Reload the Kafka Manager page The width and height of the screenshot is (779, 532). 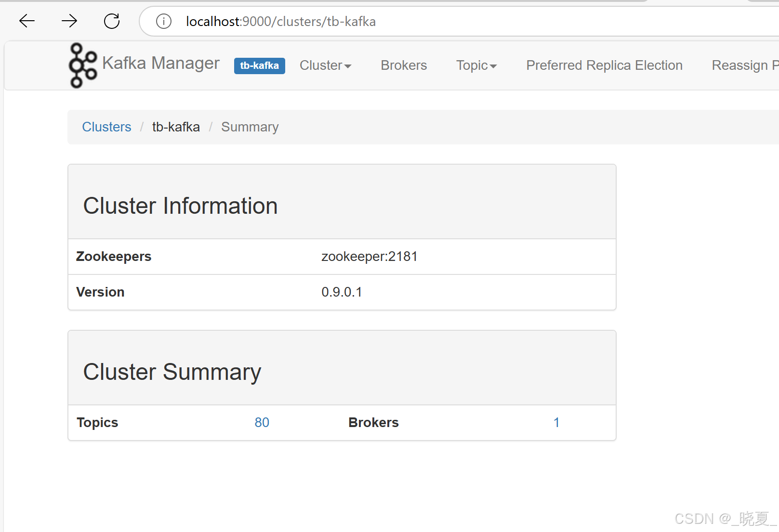pos(111,21)
